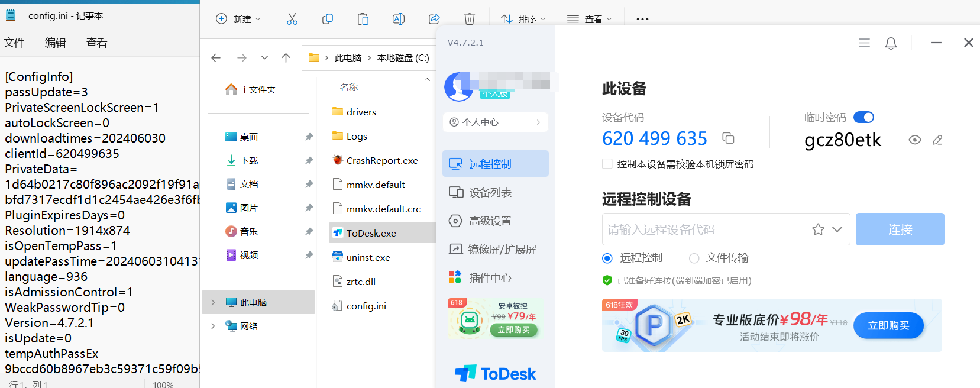Go up one folder with the up arrow
Image resolution: width=980 pixels, height=388 pixels.
pyautogui.click(x=286, y=57)
